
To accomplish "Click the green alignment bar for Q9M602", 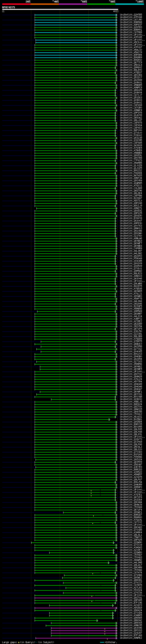I will (x=75, y=68).
